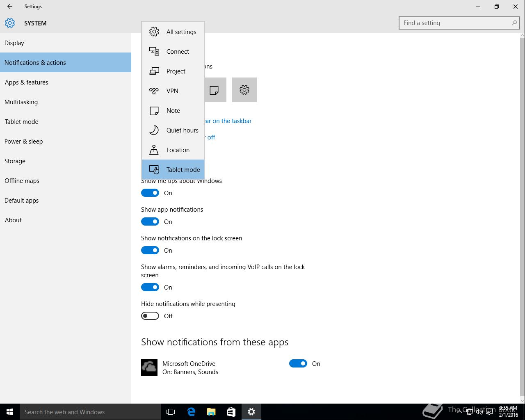This screenshot has height=420, width=525.
Task: Launch Microsoft Edge from the taskbar
Action: click(x=191, y=412)
